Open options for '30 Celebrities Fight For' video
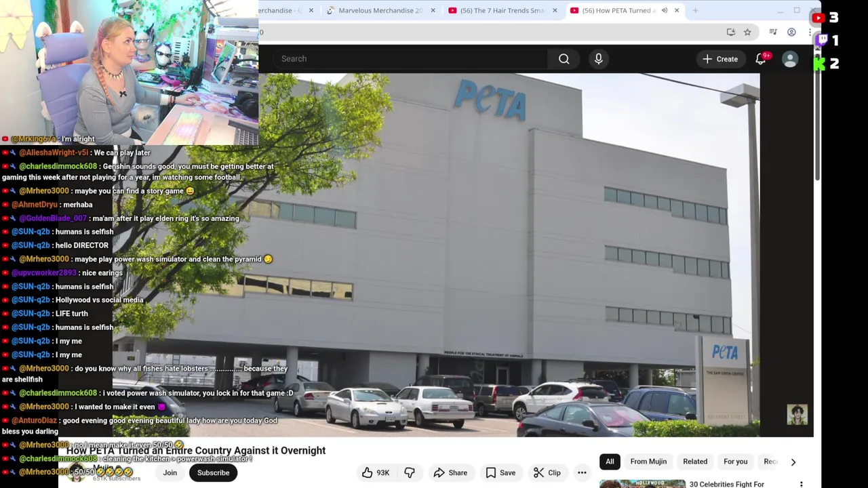 (801, 485)
